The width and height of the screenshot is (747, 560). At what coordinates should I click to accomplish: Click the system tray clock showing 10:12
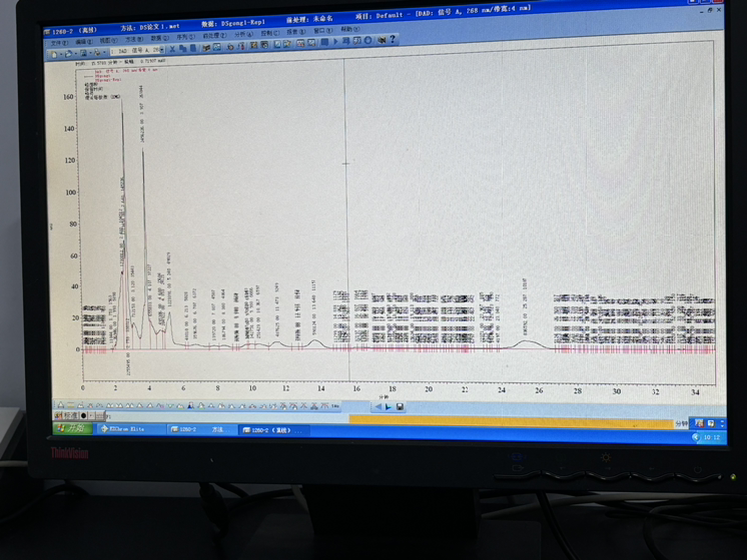click(x=712, y=437)
